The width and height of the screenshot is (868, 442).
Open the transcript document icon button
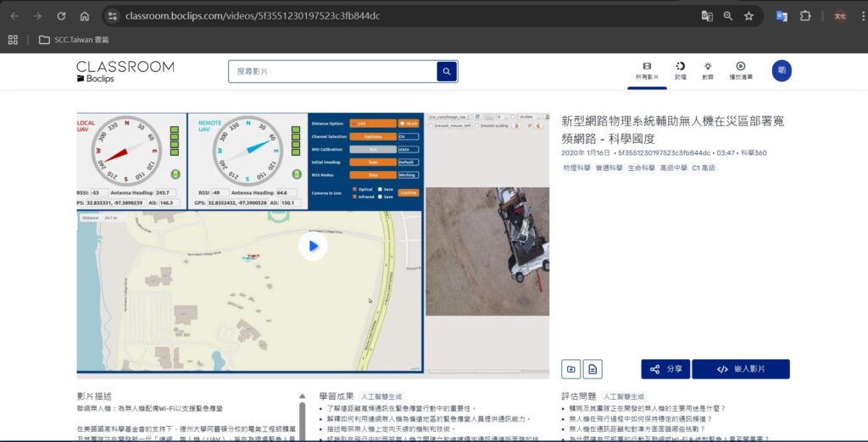pos(593,369)
